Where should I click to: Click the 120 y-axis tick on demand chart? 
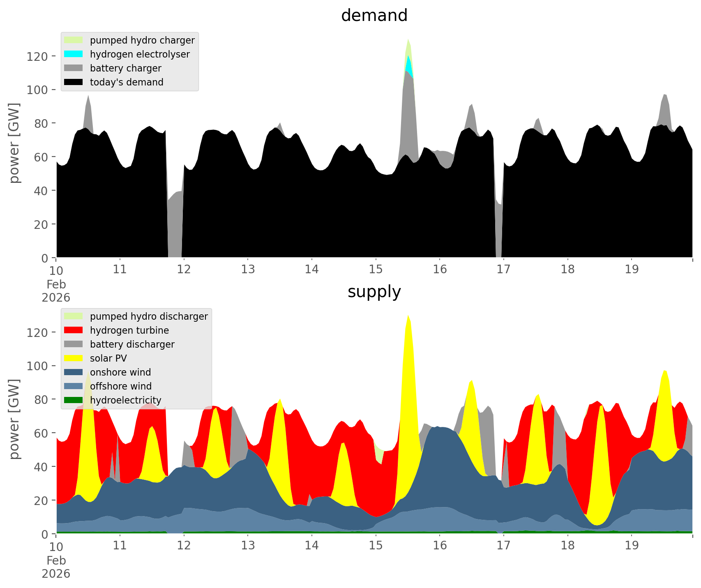click(x=37, y=56)
